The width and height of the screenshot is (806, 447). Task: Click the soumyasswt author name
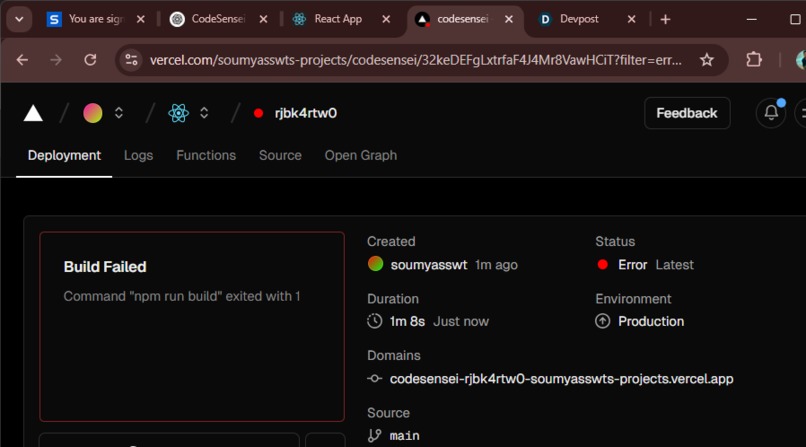click(429, 265)
